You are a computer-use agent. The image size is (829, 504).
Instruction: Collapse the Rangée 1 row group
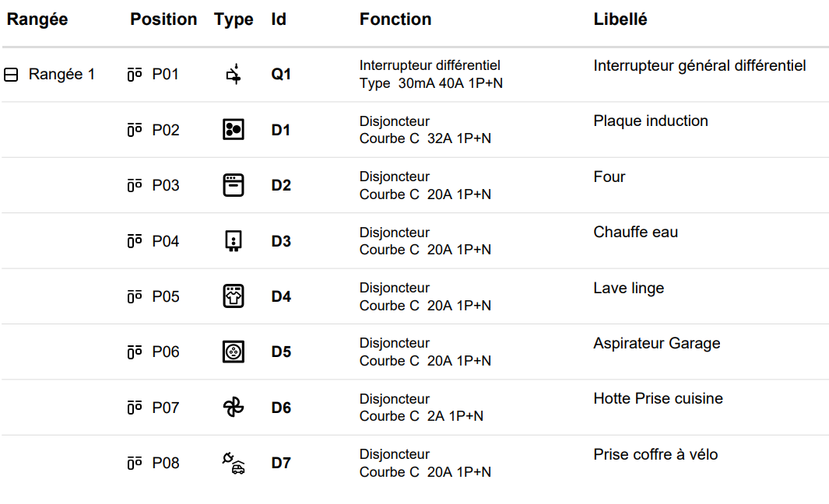11,75
